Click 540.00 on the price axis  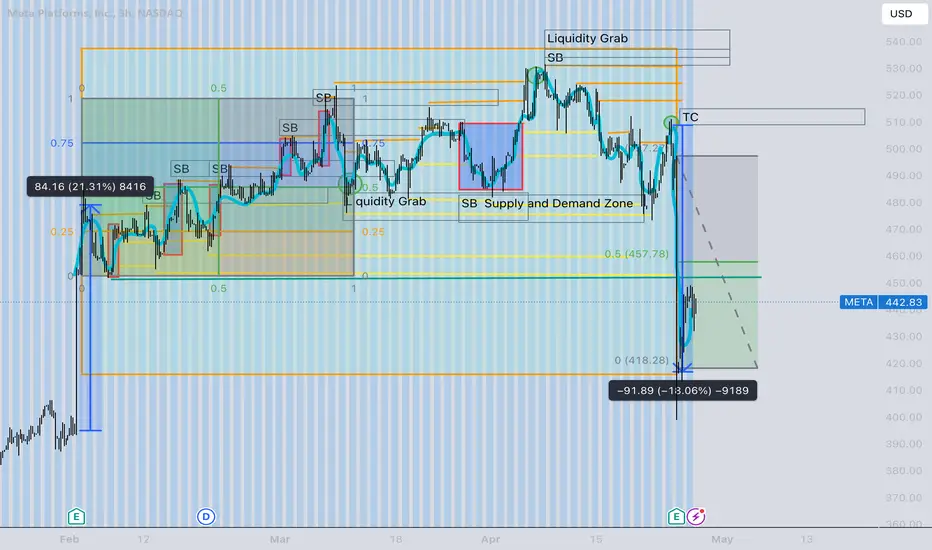[x=903, y=42]
